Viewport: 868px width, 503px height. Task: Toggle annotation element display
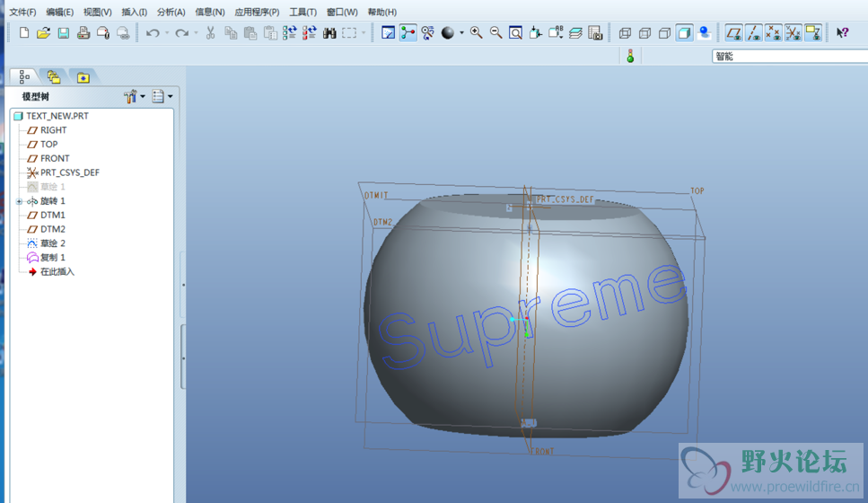pos(813,33)
